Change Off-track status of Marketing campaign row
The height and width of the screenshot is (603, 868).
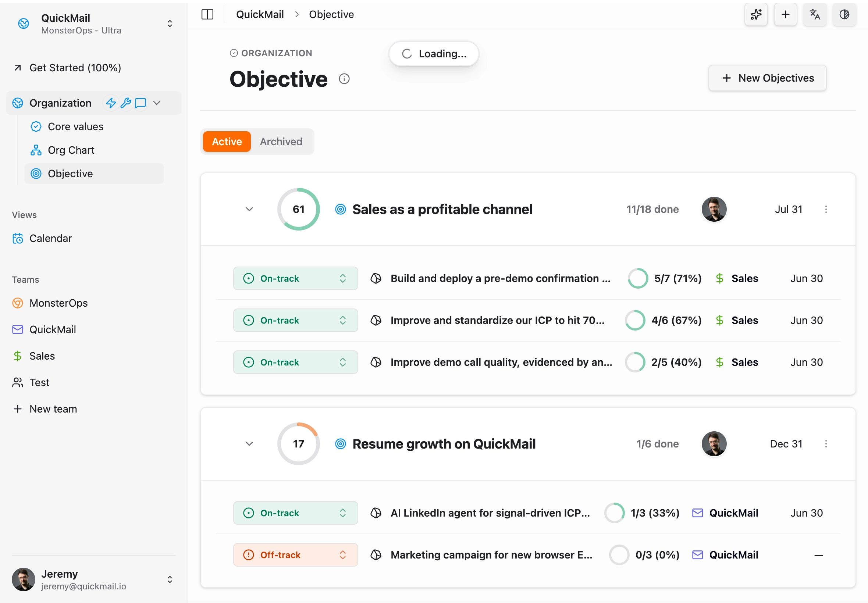[295, 554]
